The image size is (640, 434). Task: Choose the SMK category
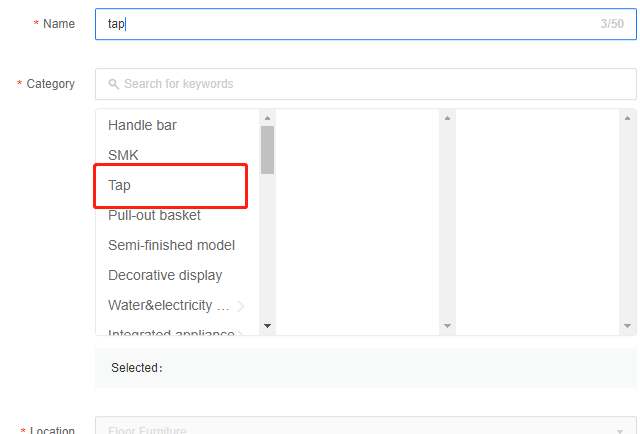point(123,155)
